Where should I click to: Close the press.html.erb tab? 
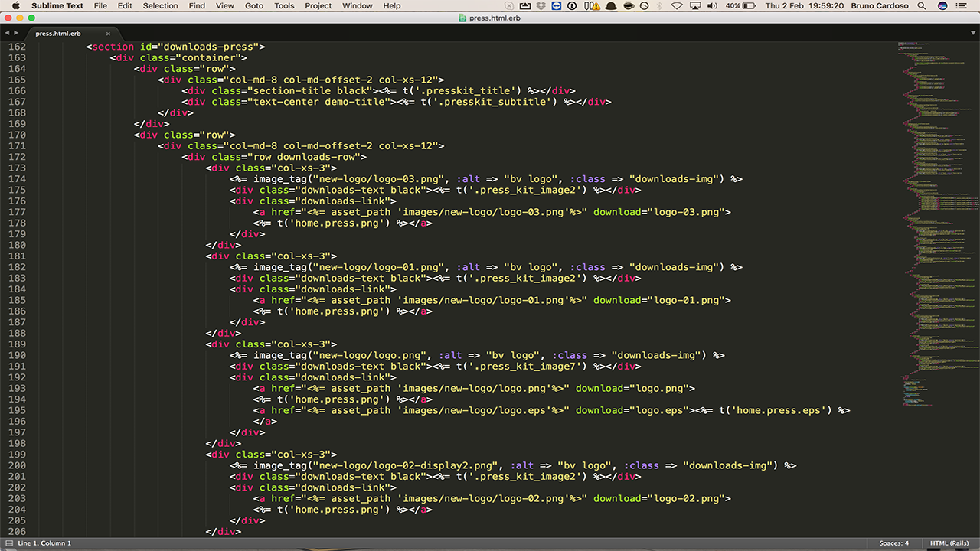click(108, 34)
